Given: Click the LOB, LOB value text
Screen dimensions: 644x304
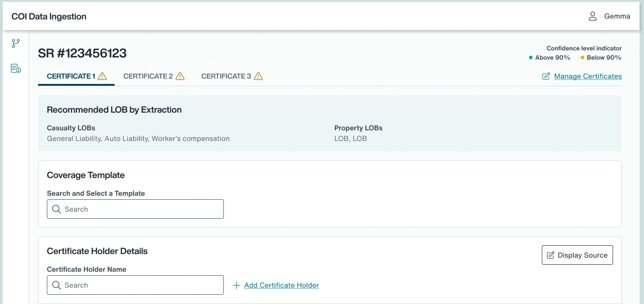Looking at the screenshot, I should coord(351,139).
